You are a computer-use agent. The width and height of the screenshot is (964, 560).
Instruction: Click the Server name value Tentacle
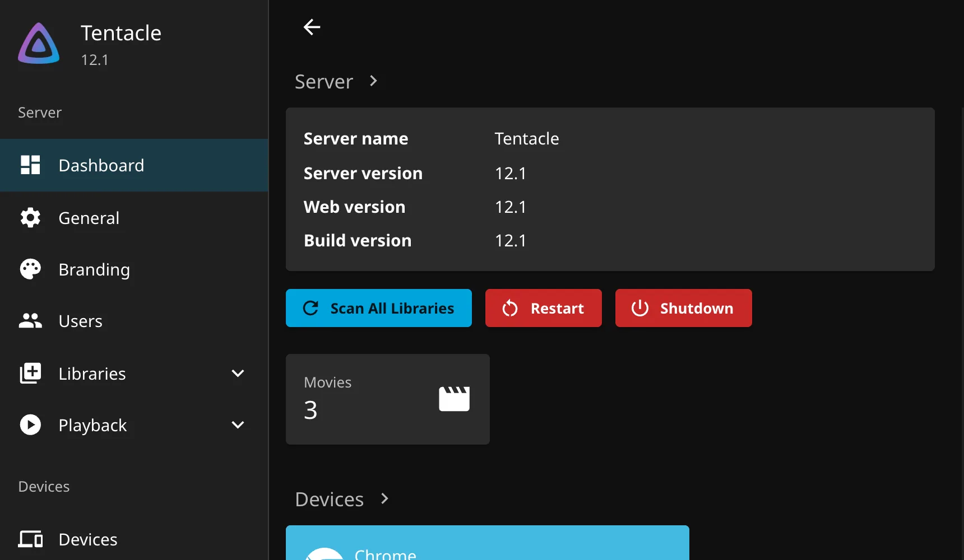[527, 138]
